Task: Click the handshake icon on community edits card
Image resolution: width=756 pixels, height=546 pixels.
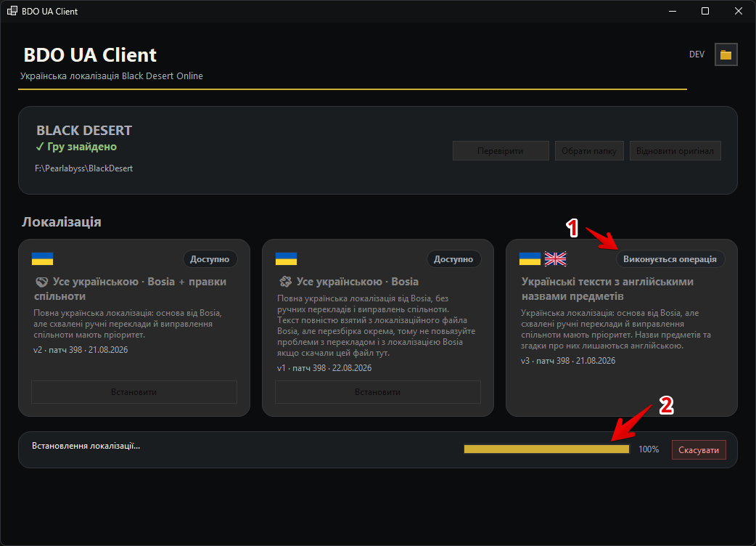Action: point(42,282)
